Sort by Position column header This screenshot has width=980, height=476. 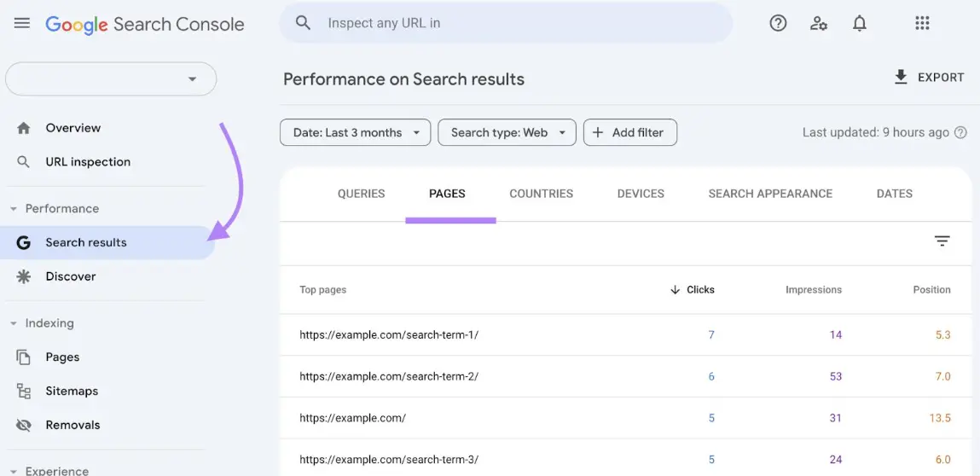coord(932,289)
